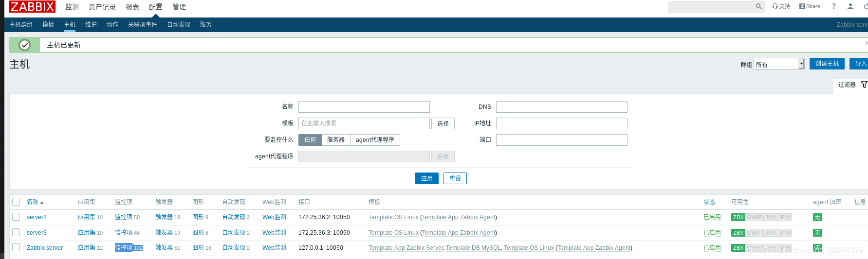The image size is (868, 259).
Task: Open the support headset link
Action: coord(781,6)
